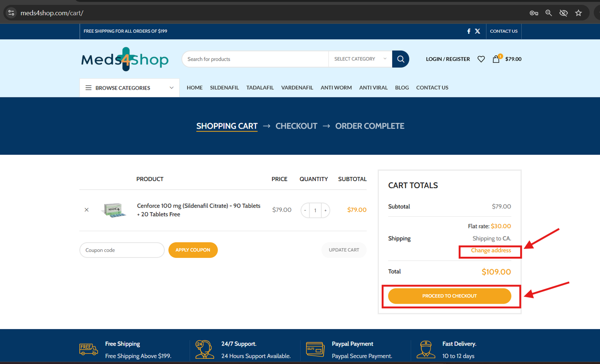The width and height of the screenshot is (600, 364).
Task: Click the 24/7 support headset icon
Action: (204, 349)
